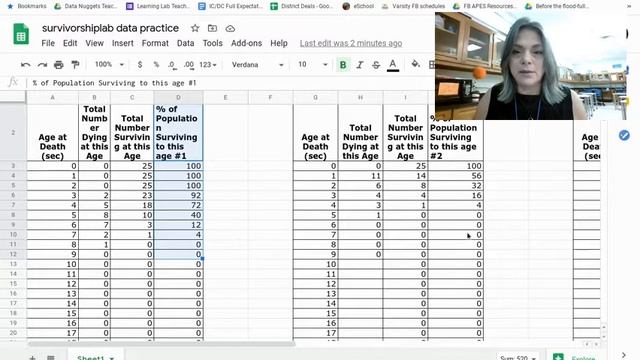
Task: Open the 123 number format dropdown
Action: (208, 65)
